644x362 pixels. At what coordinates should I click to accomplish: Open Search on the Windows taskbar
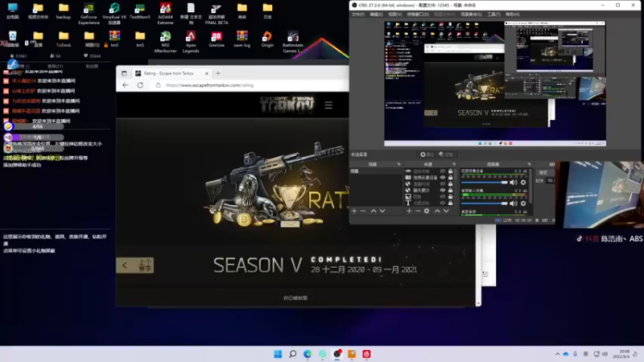[x=293, y=354]
